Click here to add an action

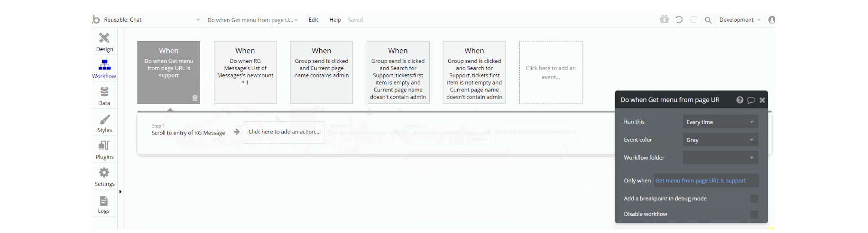284,132
